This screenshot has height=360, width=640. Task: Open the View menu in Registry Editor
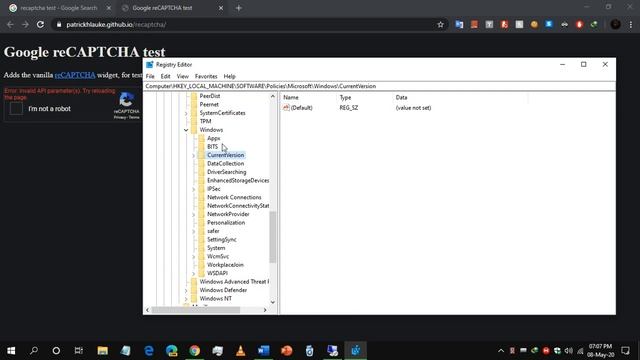pyautogui.click(x=182, y=76)
